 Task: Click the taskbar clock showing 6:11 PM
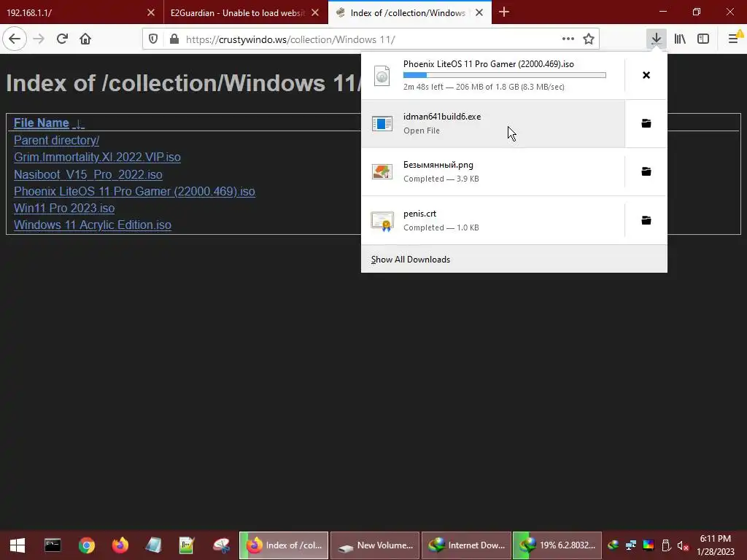click(x=716, y=545)
